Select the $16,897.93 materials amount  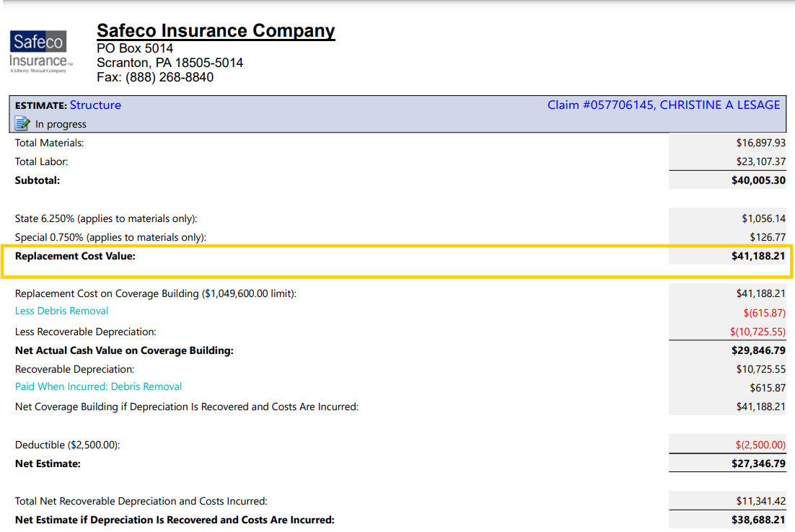point(760,143)
